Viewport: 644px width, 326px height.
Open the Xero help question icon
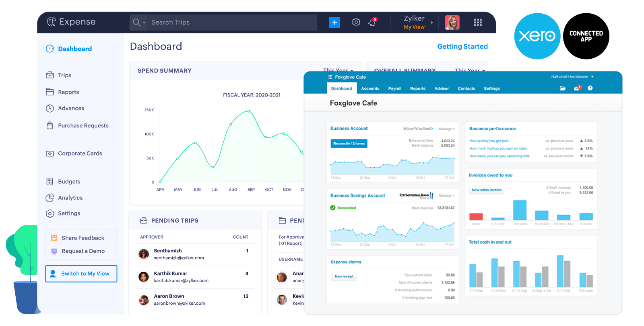point(590,88)
